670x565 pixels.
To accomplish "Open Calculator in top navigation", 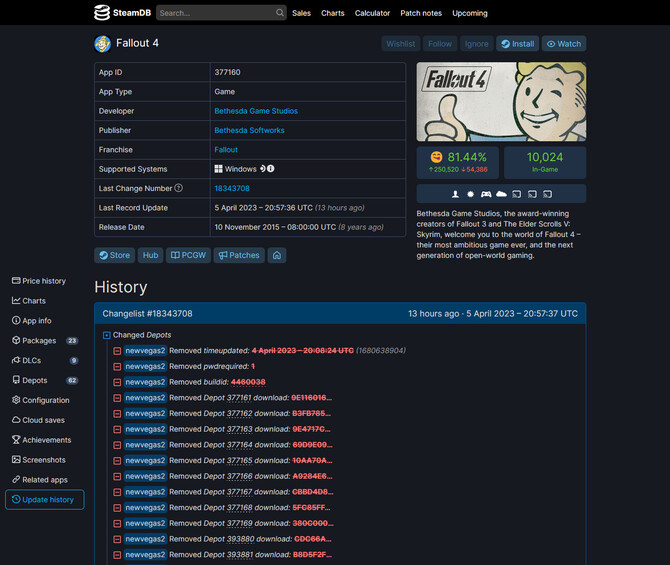I will (372, 13).
